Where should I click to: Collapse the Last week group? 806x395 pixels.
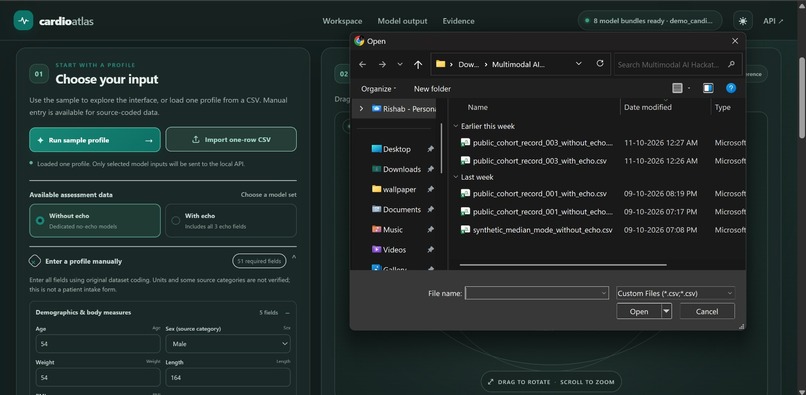[455, 177]
